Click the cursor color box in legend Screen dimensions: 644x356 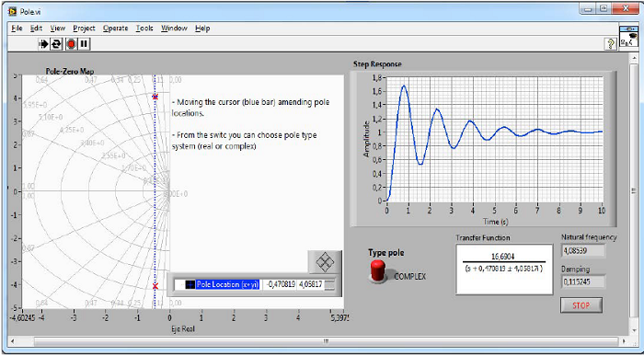[x=190, y=284]
